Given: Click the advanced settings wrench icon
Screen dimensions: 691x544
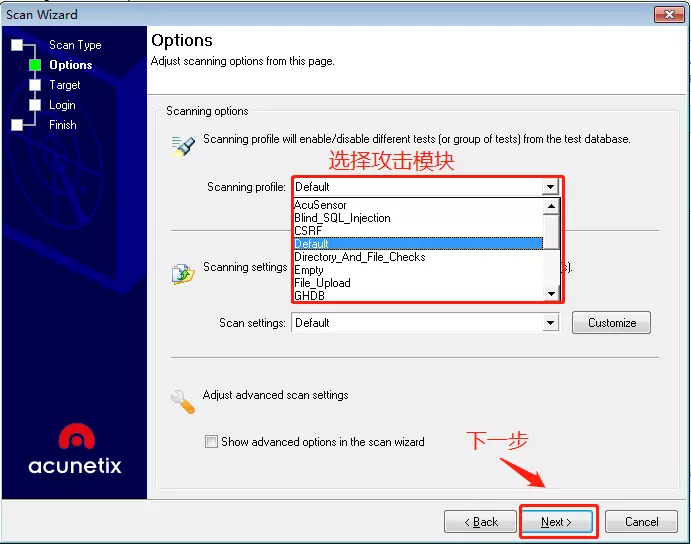Looking at the screenshot, I should [x=183, y=402].
